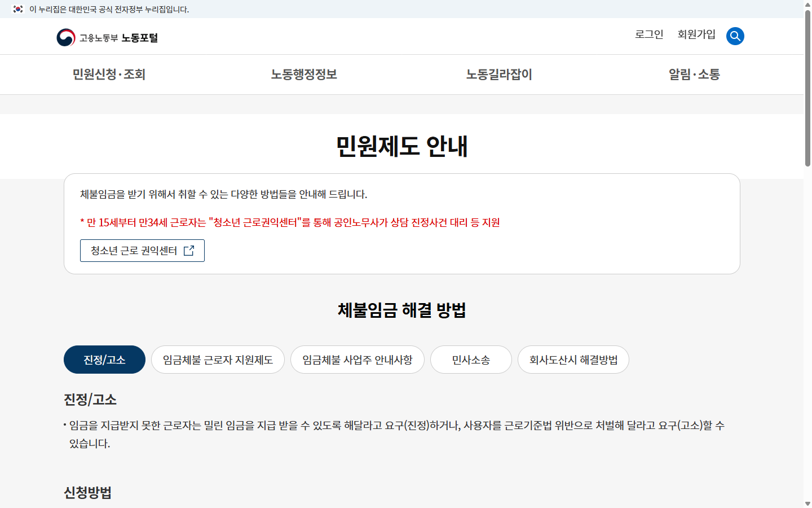Select the 민사소송 tab
Image resolution: width=812 pixels, height=508 pixels.
coord(471,360)
